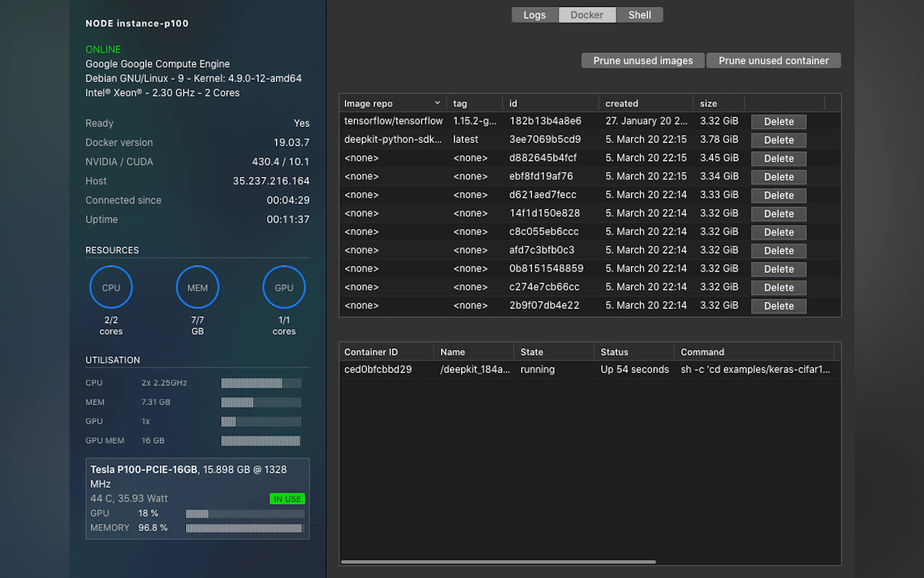The image size is (924, 578).
Task: Switch to the Logs tab
Action: 534,15
